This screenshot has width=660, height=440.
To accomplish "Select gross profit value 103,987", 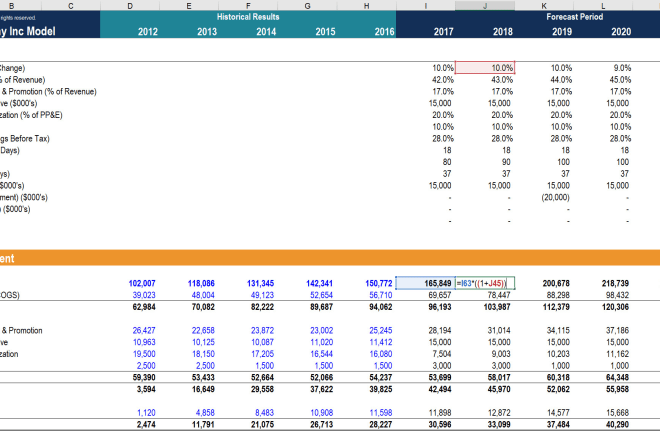I will tap(497, 307).
